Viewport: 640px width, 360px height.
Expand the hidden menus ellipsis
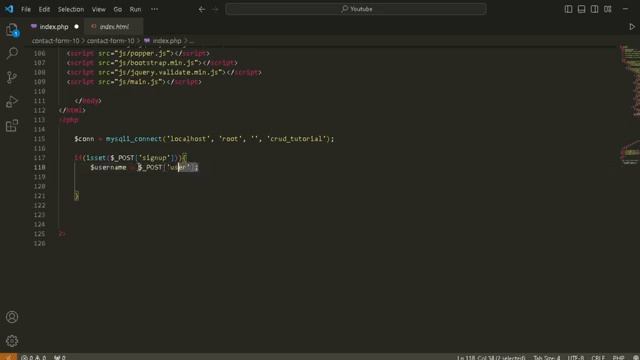tap(154, 9)
